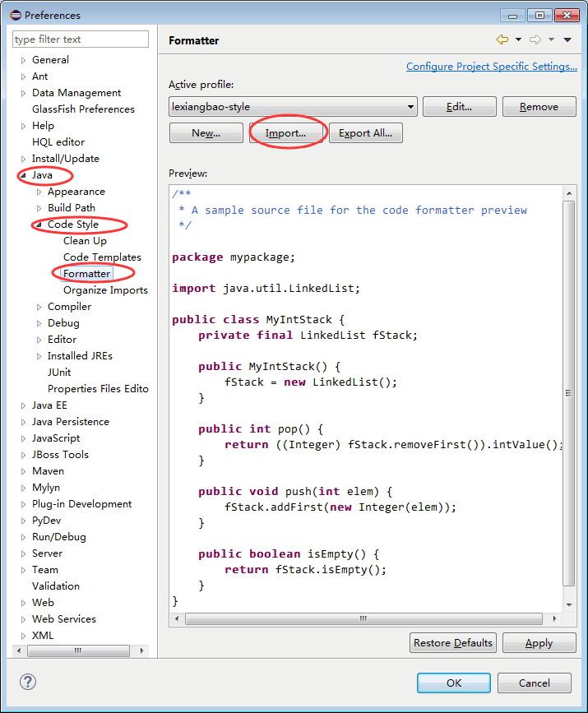This screenshot has height=713, width=588.
Task: Expand the Build Path node
Action: point(39,208)
